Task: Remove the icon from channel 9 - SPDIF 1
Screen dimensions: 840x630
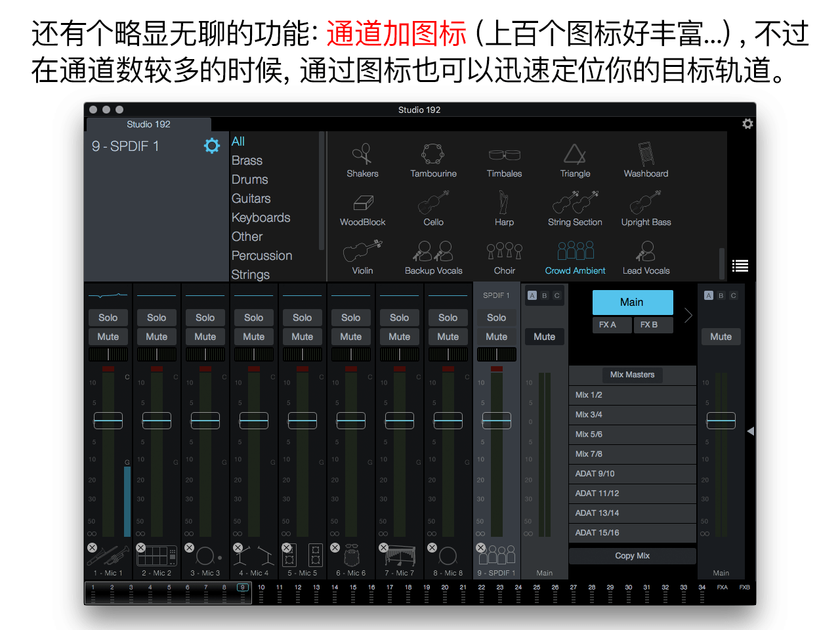Action: click(x=480, y=547)
